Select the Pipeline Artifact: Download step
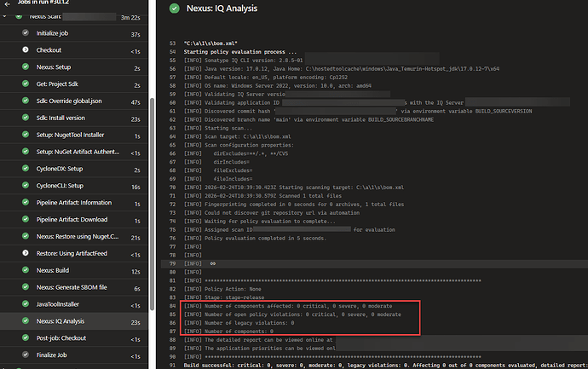The image size is (588, 369). click(x=78, y=220)
